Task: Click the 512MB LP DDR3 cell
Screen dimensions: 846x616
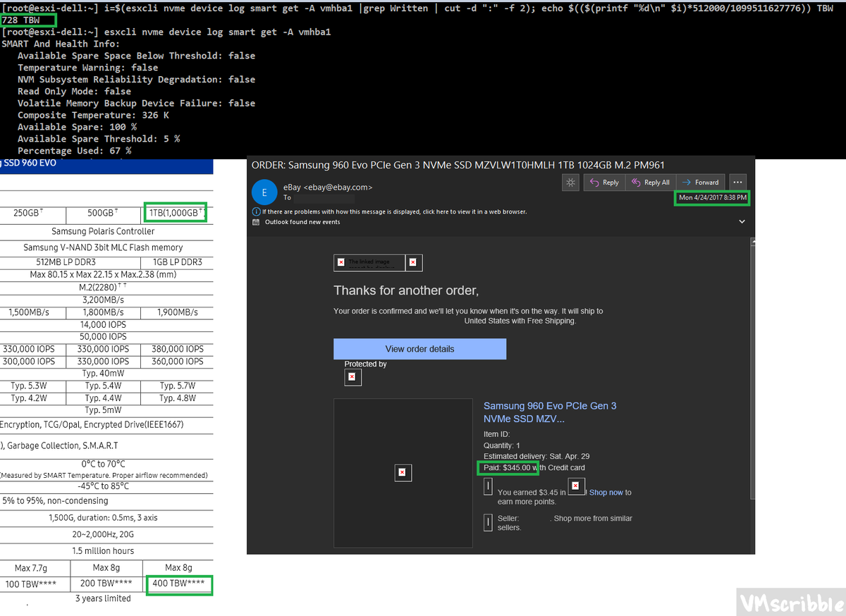Action: 68,262
